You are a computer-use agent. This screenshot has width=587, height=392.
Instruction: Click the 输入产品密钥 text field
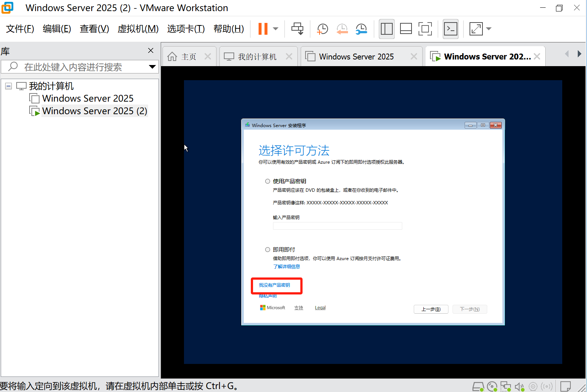[x=337, y=226]
